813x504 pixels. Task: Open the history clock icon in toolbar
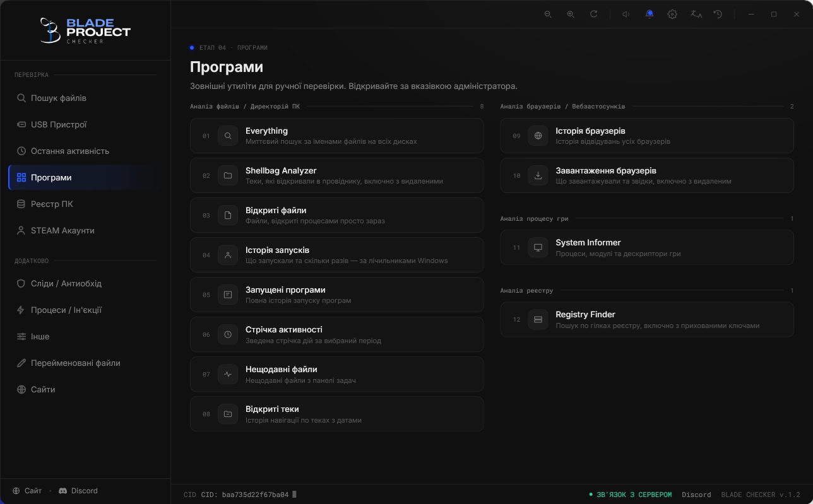[x=718, y=14]
